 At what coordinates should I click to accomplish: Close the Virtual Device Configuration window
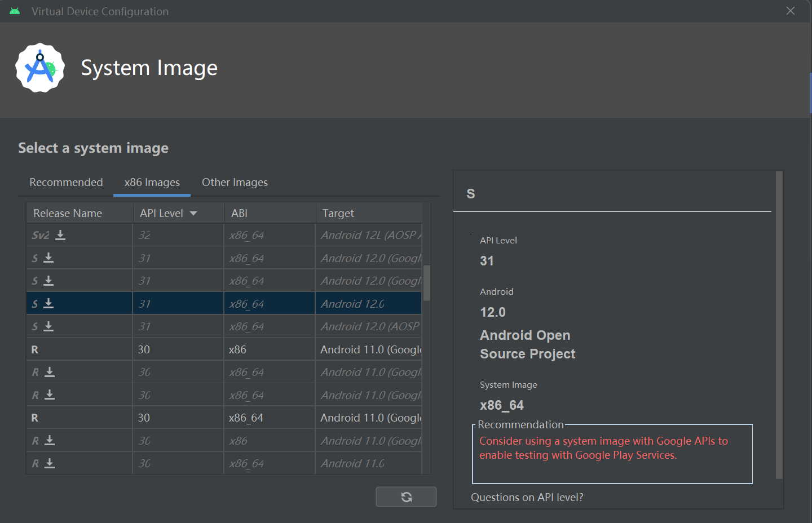(x=791, y=11)
